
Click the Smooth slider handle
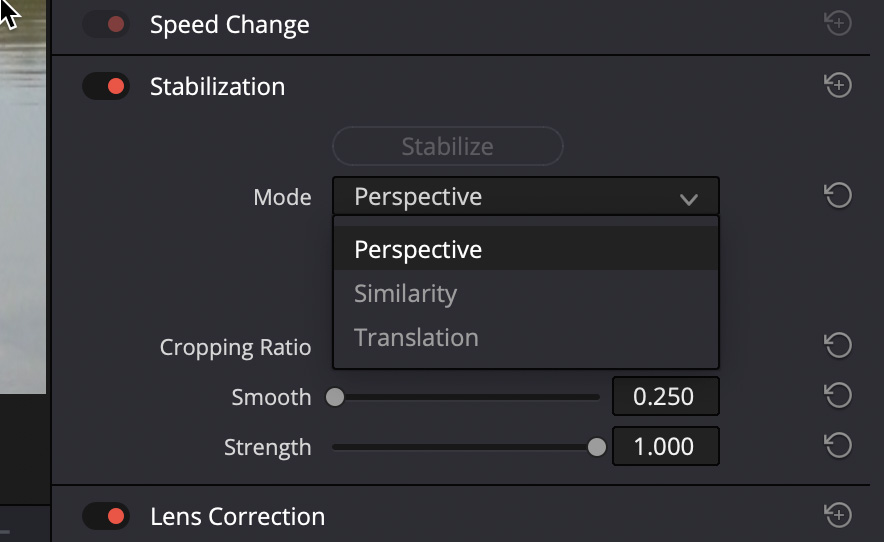coord(335,397)
